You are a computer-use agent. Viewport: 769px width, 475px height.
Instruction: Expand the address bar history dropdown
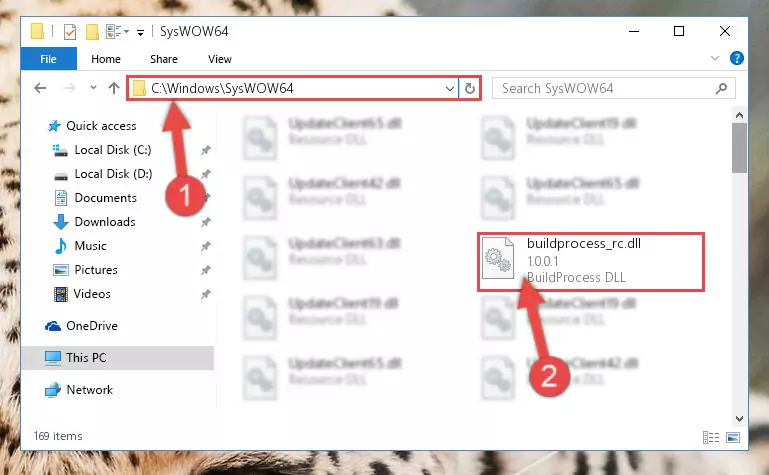(x=449, y=88)
